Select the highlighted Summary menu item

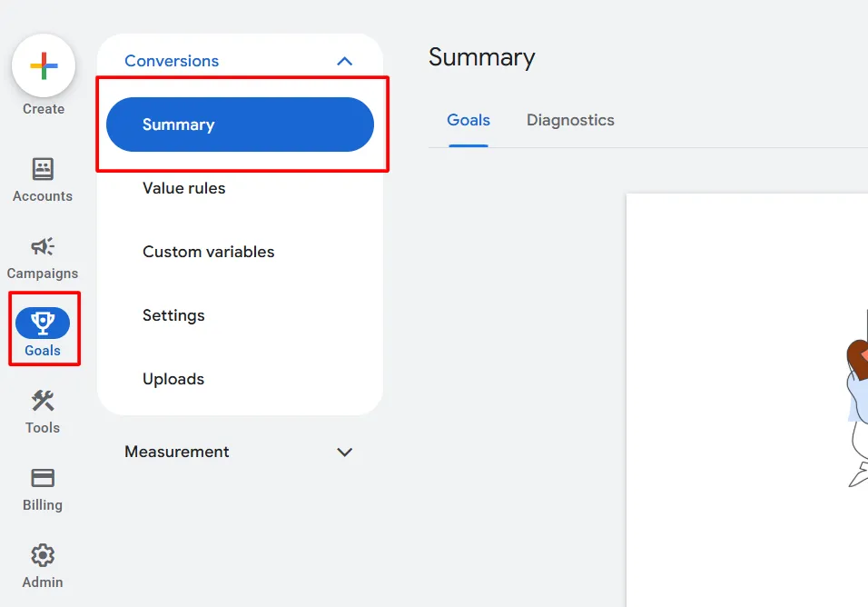240,124
